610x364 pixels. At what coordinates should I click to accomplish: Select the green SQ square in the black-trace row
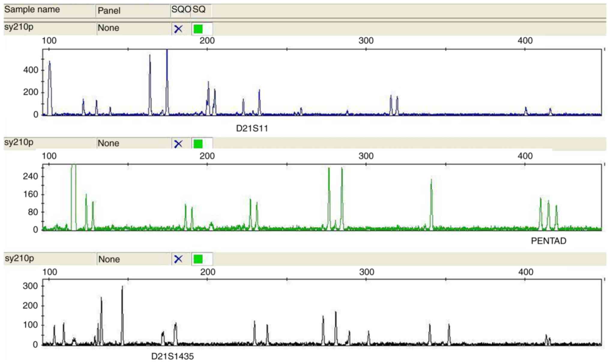(198, 259)
